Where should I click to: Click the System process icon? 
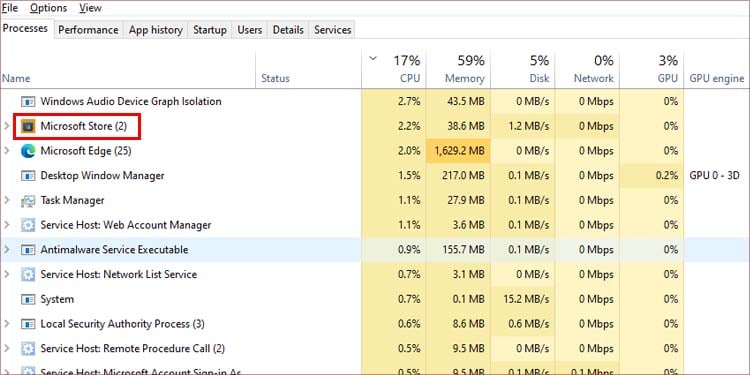[x=28, y=299]
